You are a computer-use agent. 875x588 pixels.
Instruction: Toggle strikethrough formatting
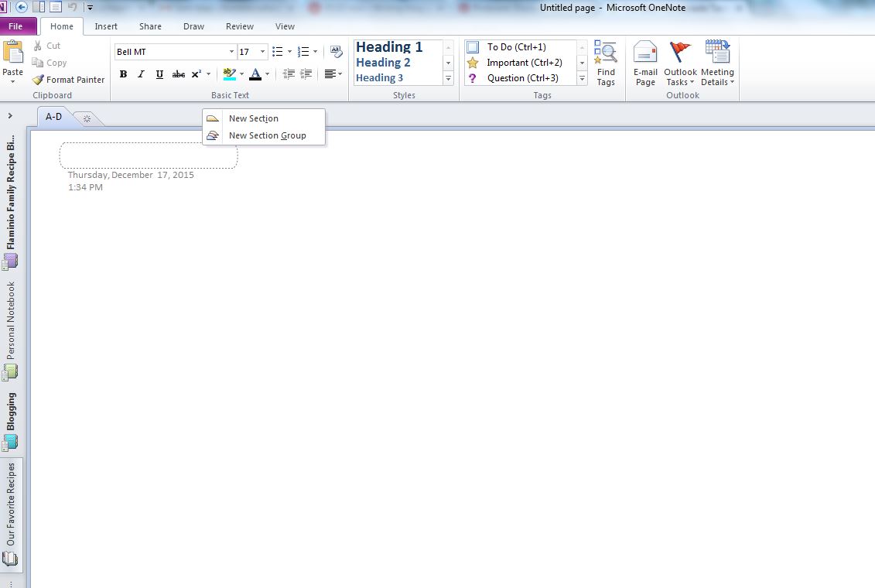pyautogui.click(x=179, y=74)
